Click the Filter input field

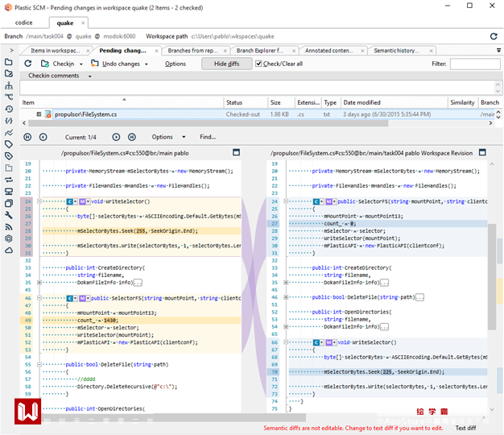(x=475, y=64)
